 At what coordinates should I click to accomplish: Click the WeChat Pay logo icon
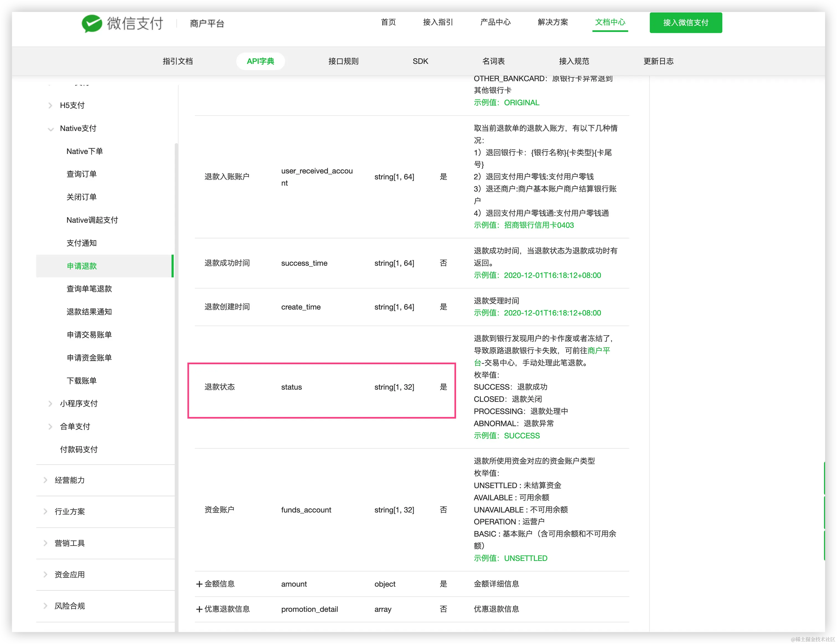(92, 23)
